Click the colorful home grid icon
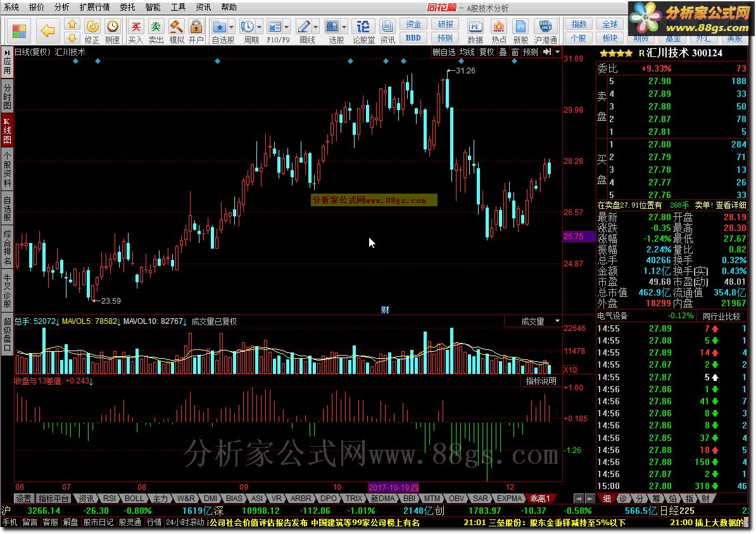Viewport: 756px width, 534px height. pos(19,32)
